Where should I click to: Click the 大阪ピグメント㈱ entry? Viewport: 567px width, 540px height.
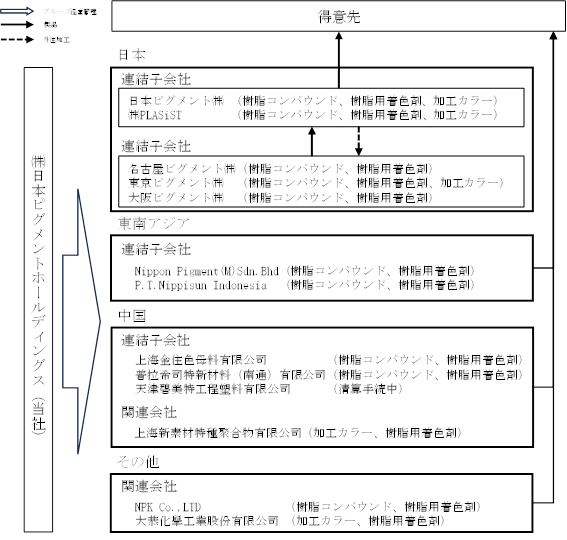[x=176, y=197]
